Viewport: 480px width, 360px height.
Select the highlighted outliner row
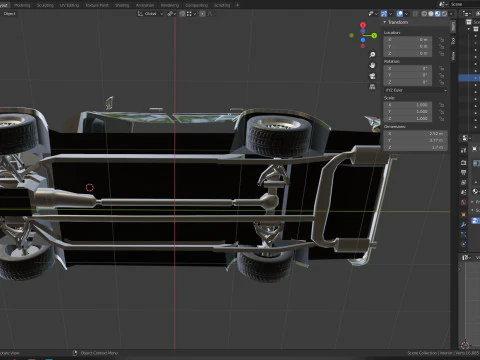click(469, 78)
